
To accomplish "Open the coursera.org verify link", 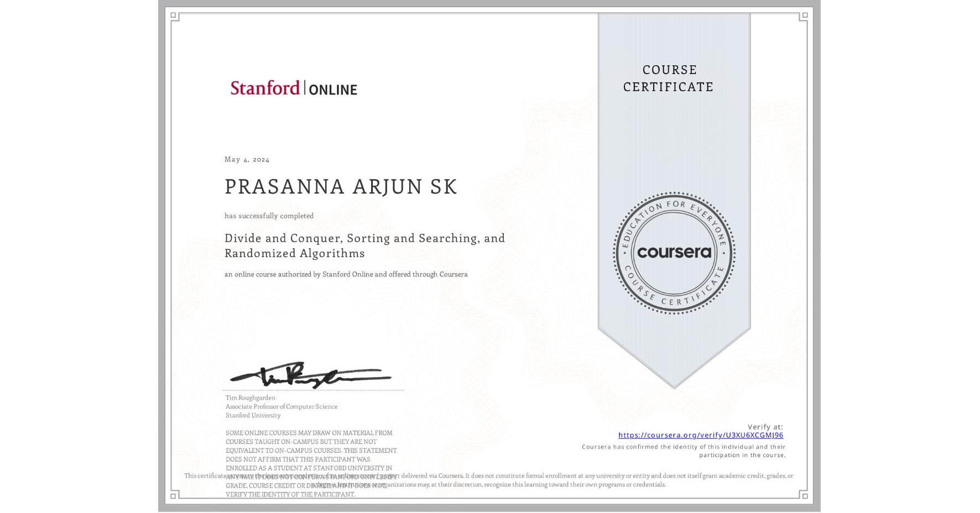I will point(701,435).
